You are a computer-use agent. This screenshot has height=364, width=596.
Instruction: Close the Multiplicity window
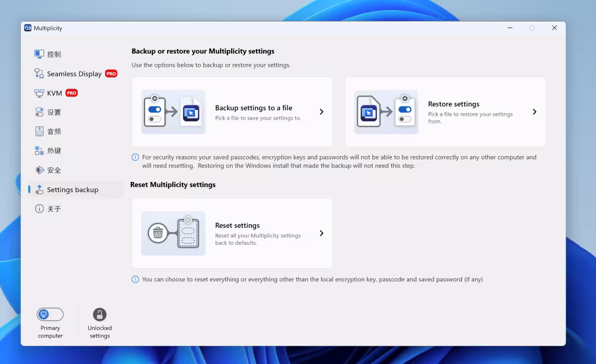(554, 28)
